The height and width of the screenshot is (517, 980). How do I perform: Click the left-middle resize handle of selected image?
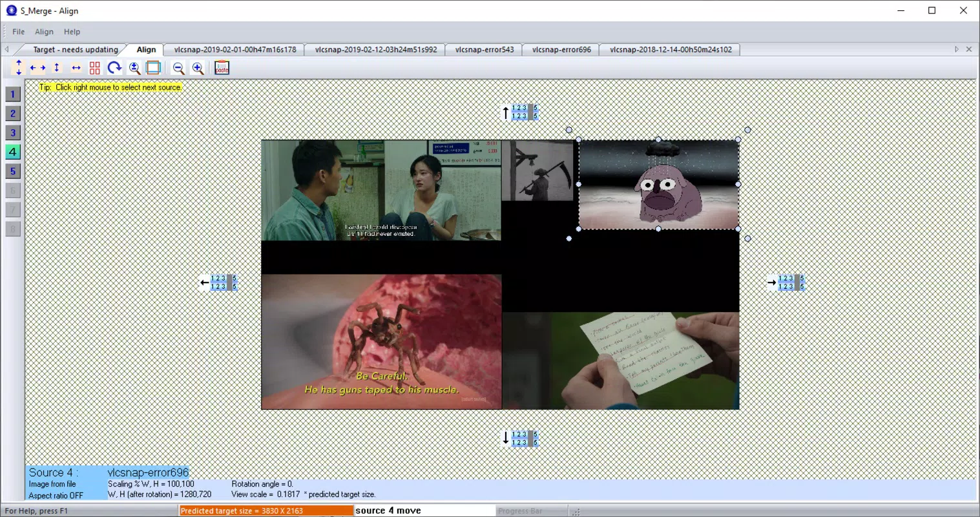(x=579, y=184)
